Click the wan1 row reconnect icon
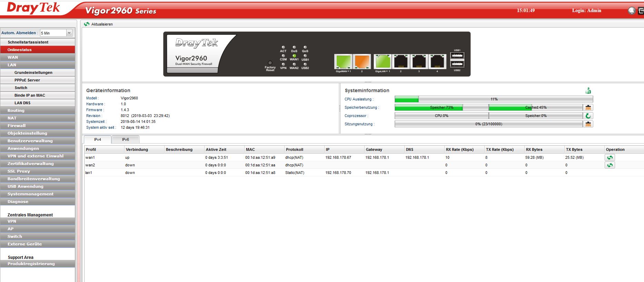Viewport: 644px width, 282px height. coord(610,157)
